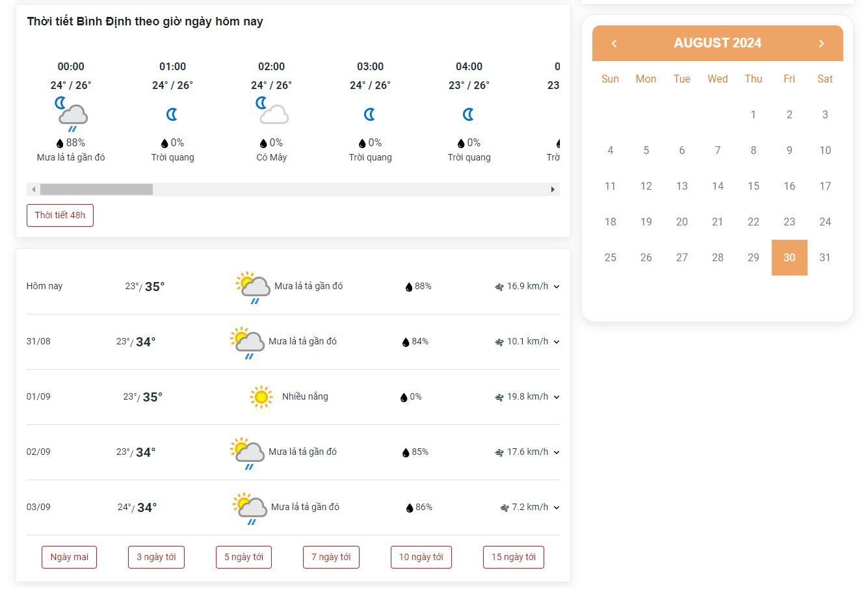Click the wind icon beside 19.8 km/h

499,397
